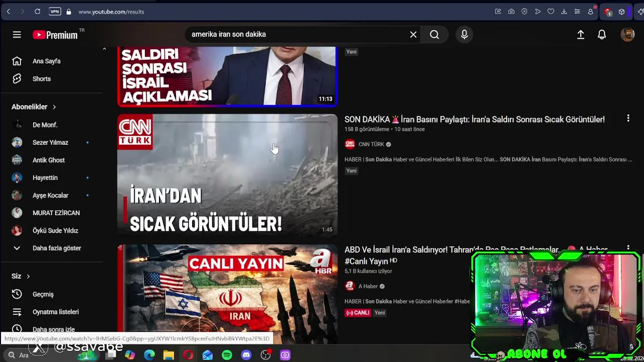Click the red extension icon with badge 1
The width and height of the screenshot is (644, 362).
coord(608,12)
